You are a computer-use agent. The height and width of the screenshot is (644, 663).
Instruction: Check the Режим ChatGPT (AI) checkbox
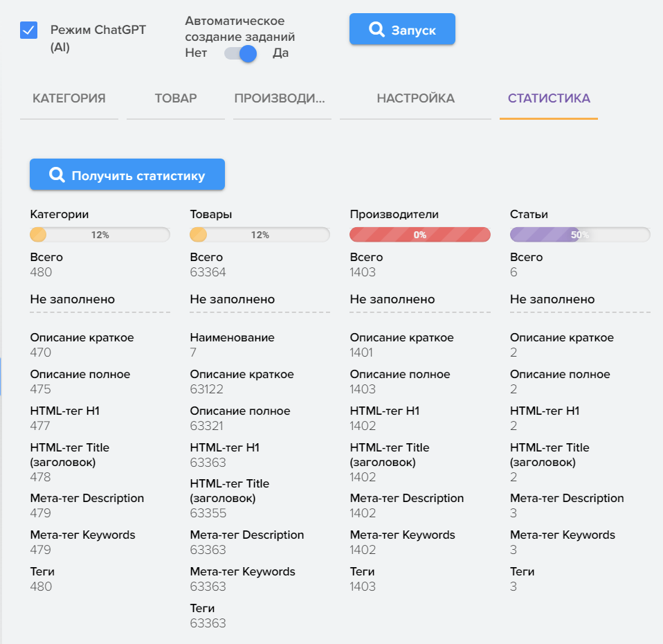28,30
